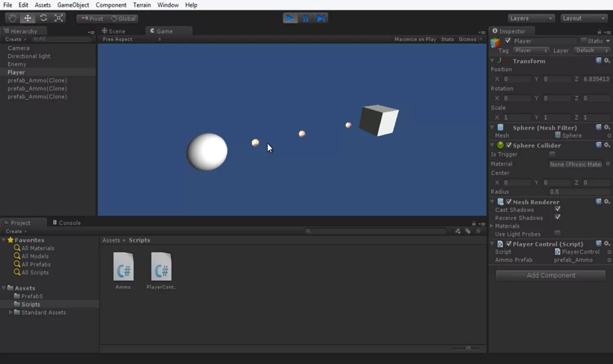Open the Tag dropdown
Screen dimensions: 613x364
coord(530,50)
